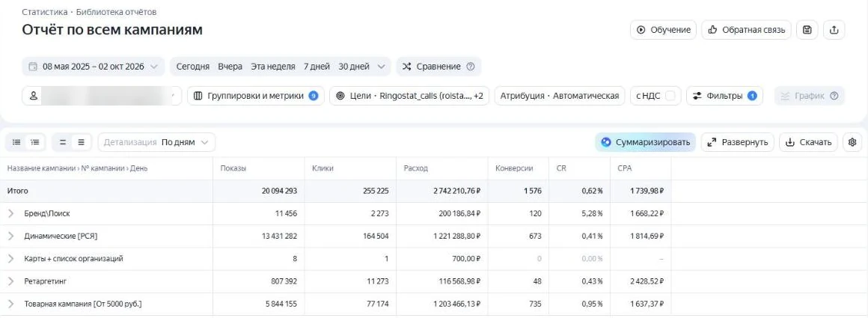The height and width of the screenshot is (318, 868).
Task: Click total conversions value 1 576
Action: click(x=533, y=191)
